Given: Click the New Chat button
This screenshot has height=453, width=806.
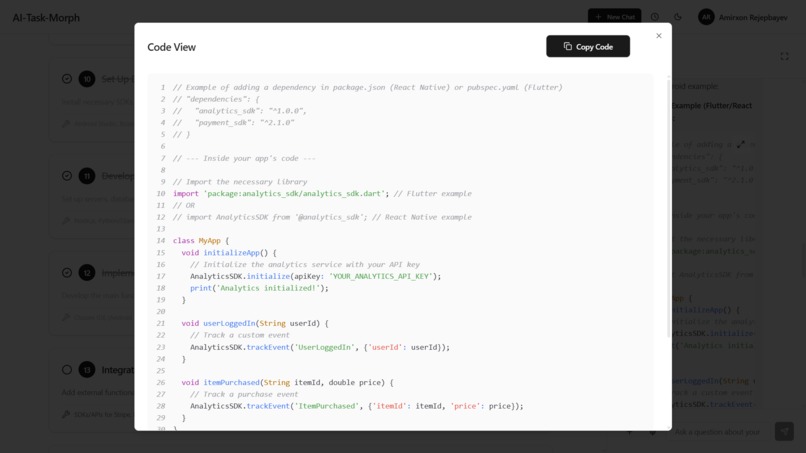Looking at the screenshot, I should point(614,17).
